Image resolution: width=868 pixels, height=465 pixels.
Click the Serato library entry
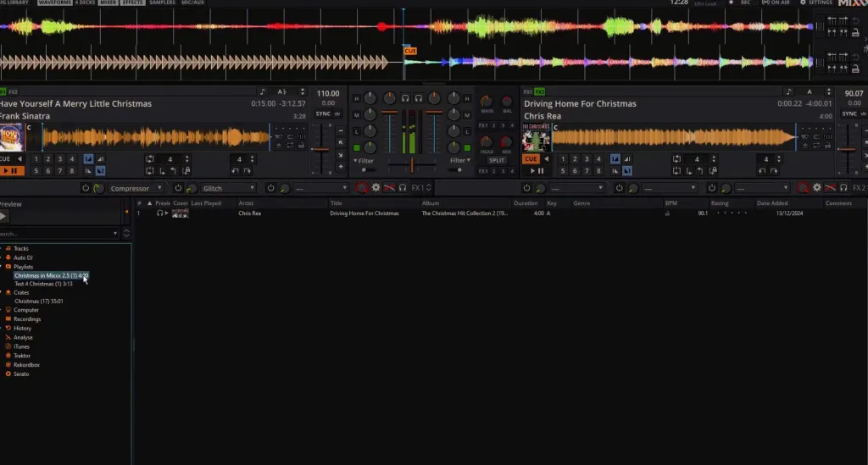pos(22,374)
